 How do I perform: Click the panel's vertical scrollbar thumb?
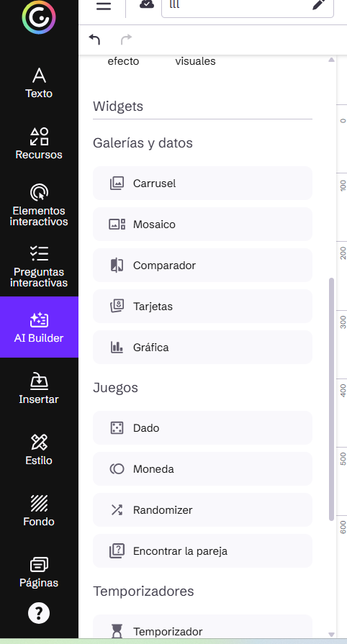click(331, 399)
